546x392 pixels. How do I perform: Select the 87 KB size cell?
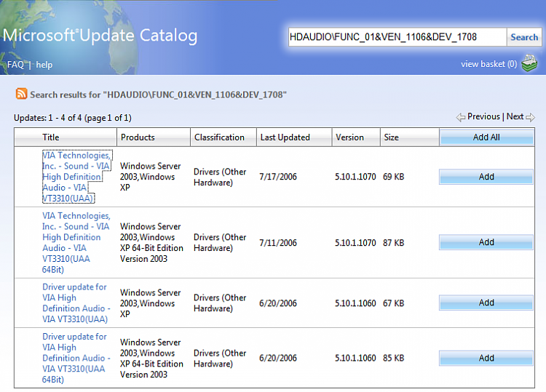pos(393,243)
